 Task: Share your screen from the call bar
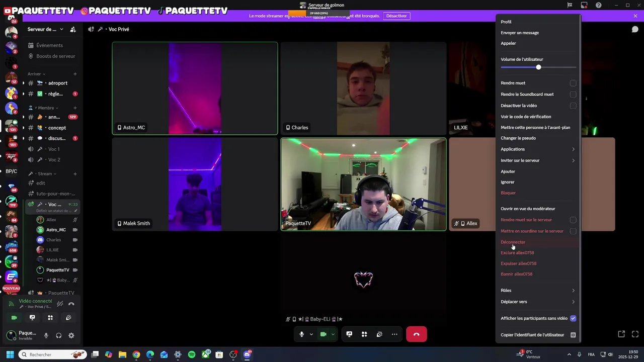[x=349, y=334]
